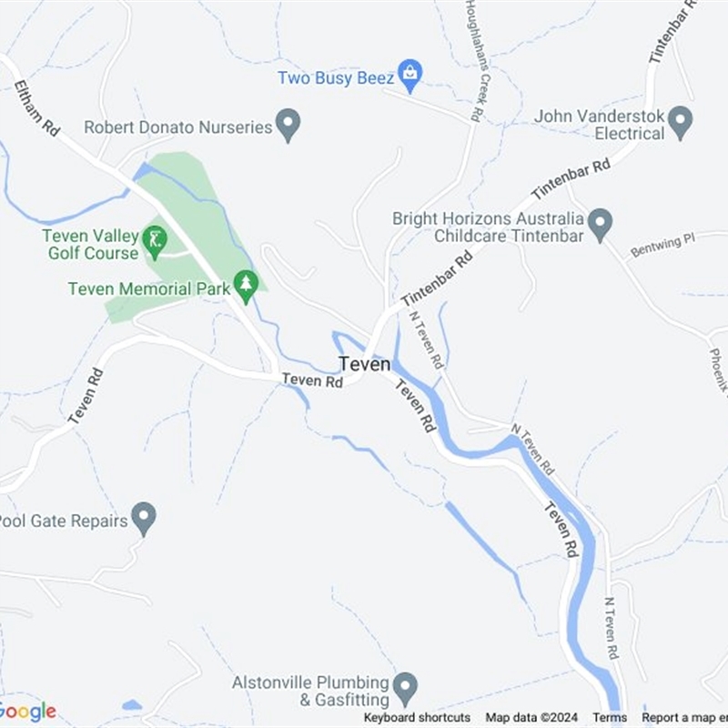Viewport: 728px width, 728px height.
Task: Click the Robert Donato Nurseries text label
Action: [x=177, y=126]
